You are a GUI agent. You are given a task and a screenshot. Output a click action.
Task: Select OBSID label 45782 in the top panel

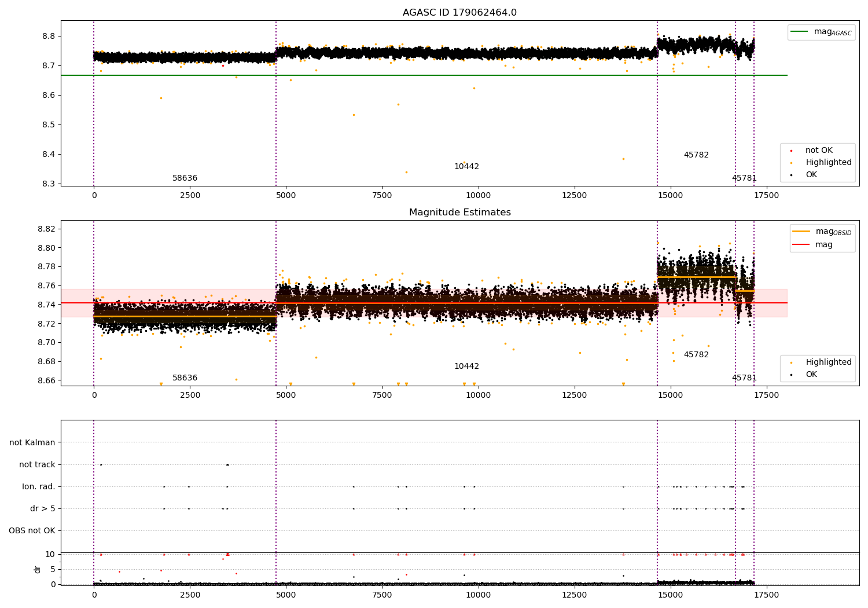(x=696, y=155)
